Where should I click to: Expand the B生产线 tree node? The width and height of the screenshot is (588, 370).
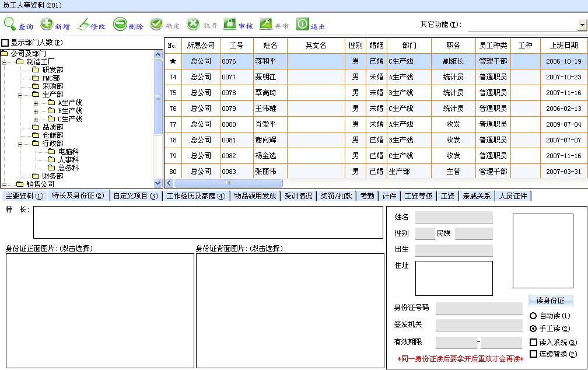(x=36, y=111)
